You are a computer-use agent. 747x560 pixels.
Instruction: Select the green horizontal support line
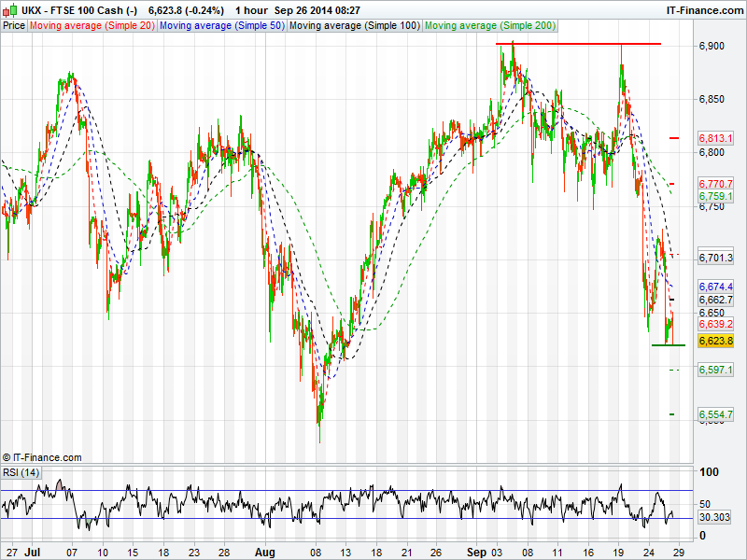click(668, 345)
